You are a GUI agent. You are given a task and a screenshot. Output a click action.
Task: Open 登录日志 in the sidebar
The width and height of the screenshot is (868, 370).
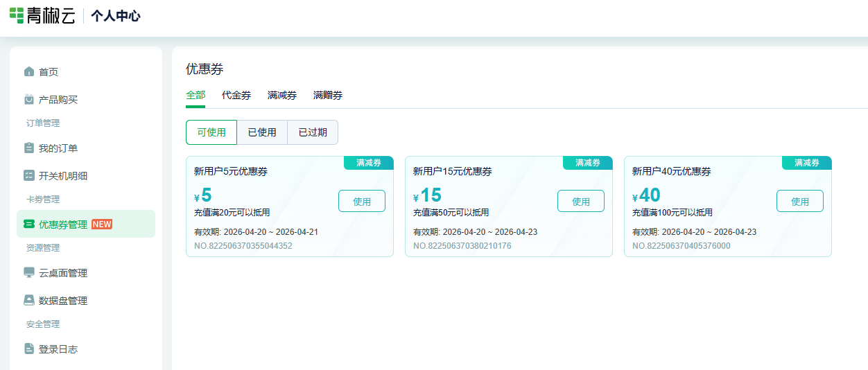click(58, 349)
